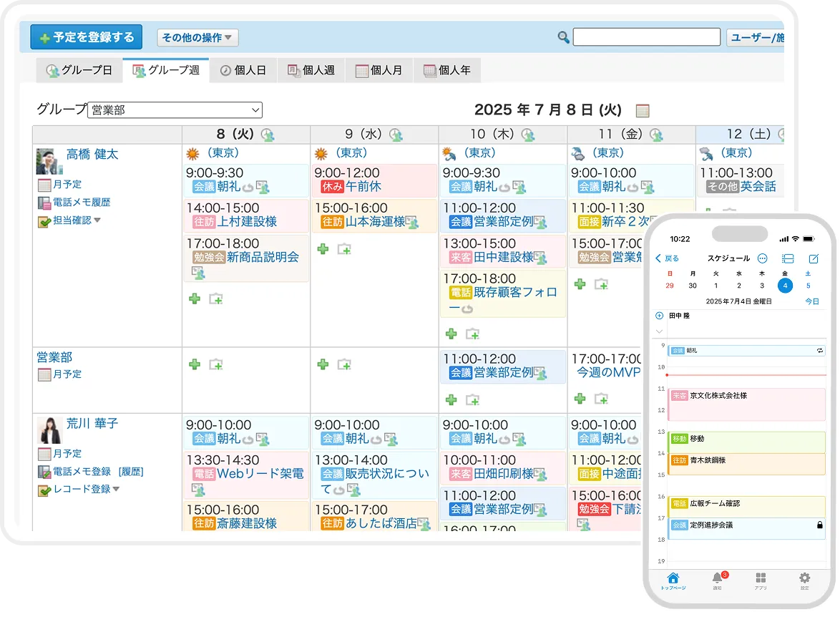Tap the compose icon in phone header
This screenshot has height=617, width=840.
click(813, 258)
